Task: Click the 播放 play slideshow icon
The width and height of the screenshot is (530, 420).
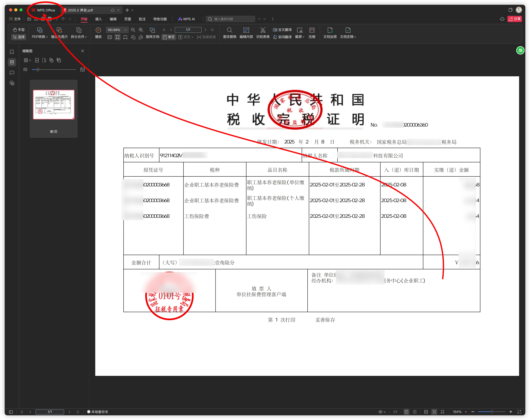Action: 98,30
